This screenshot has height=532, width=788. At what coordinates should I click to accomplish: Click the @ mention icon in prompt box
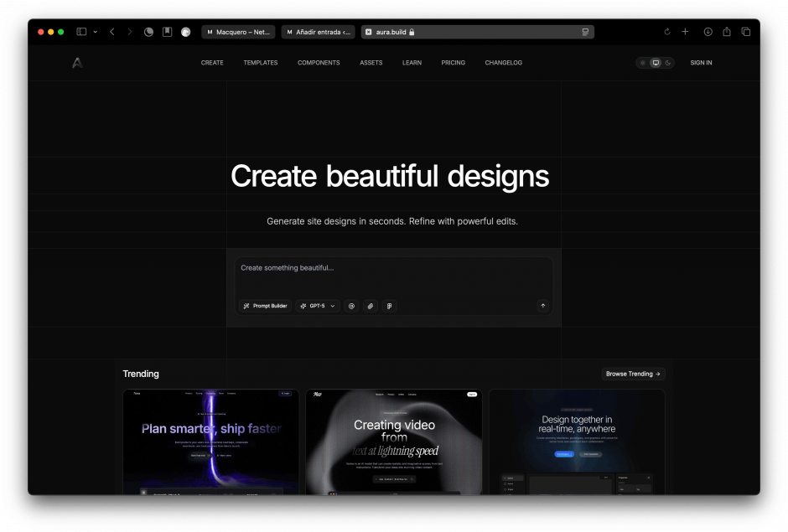pos(351,306)
